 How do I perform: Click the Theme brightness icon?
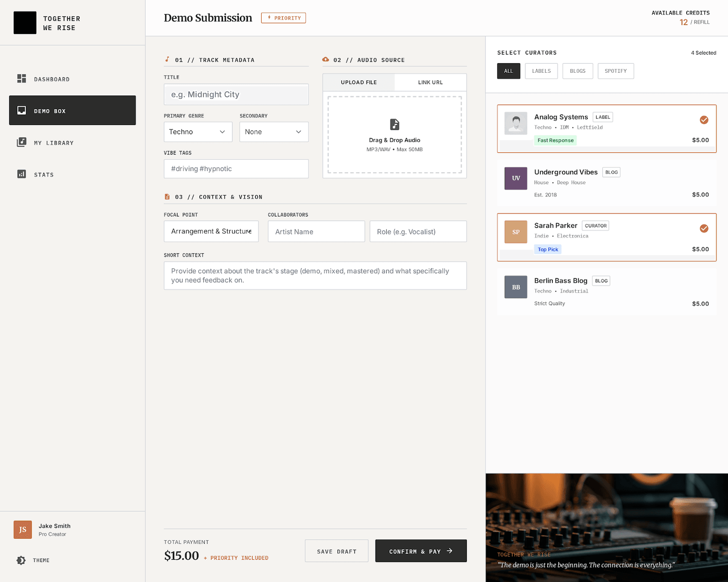(21, 560)
